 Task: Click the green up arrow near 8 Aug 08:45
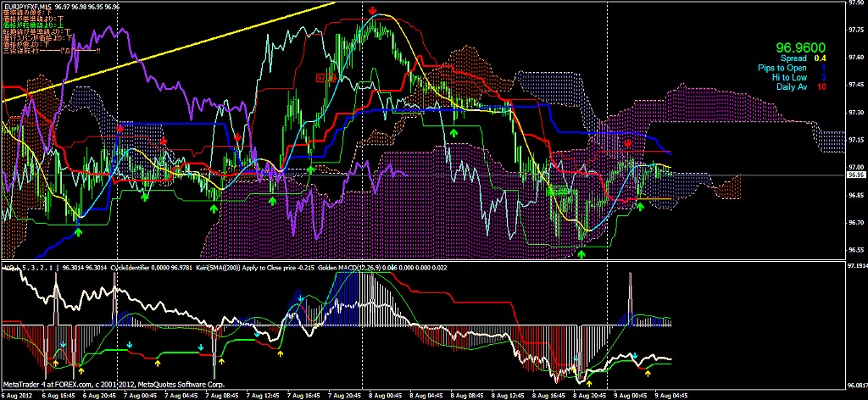coord(454,133)
